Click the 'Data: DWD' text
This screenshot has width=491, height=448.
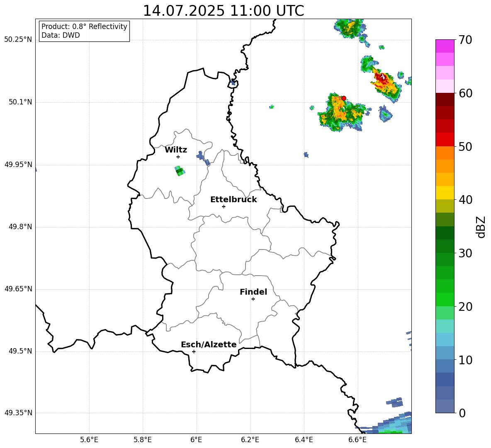tap(61, 35)
